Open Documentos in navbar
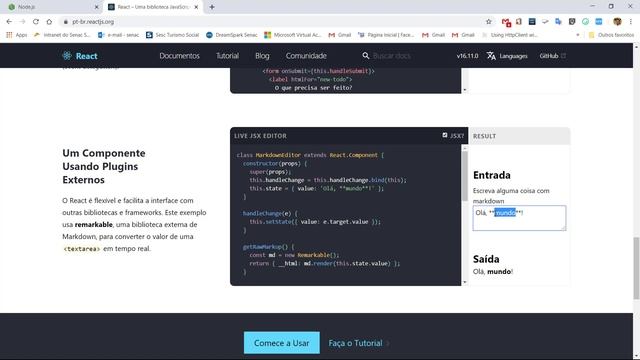Image resolution: width=640 pixels, height=360 pixels. (179, 56)
